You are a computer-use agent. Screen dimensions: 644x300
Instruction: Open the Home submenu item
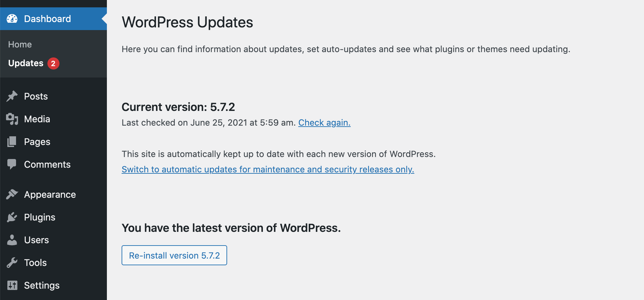20,44
